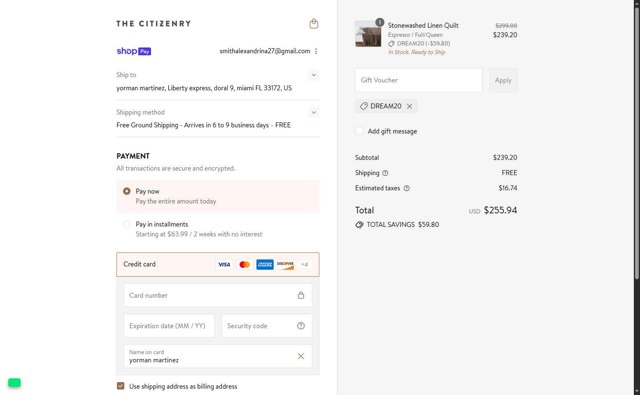
Task: Show the +4 more payment cards
Action: (304, 264)
